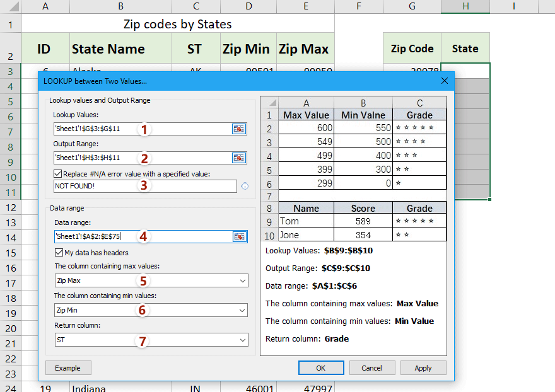Select column A header in the preview grid

click(x=306, y=103)
